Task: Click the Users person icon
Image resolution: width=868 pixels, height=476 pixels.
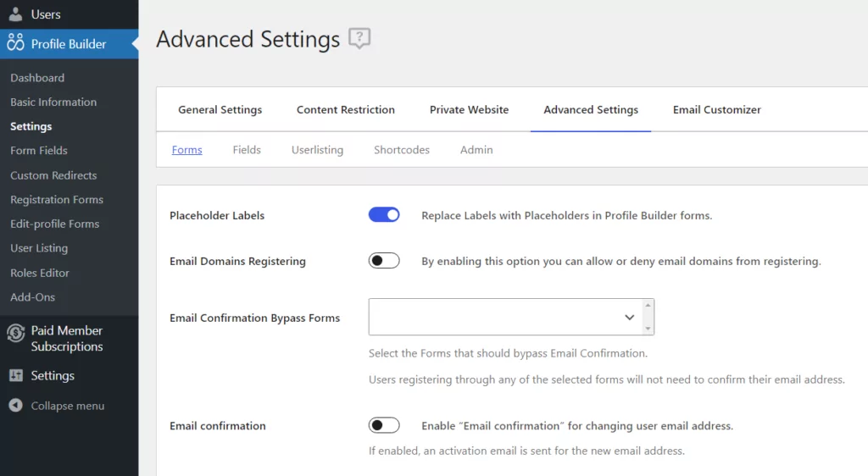Action: 16,14
